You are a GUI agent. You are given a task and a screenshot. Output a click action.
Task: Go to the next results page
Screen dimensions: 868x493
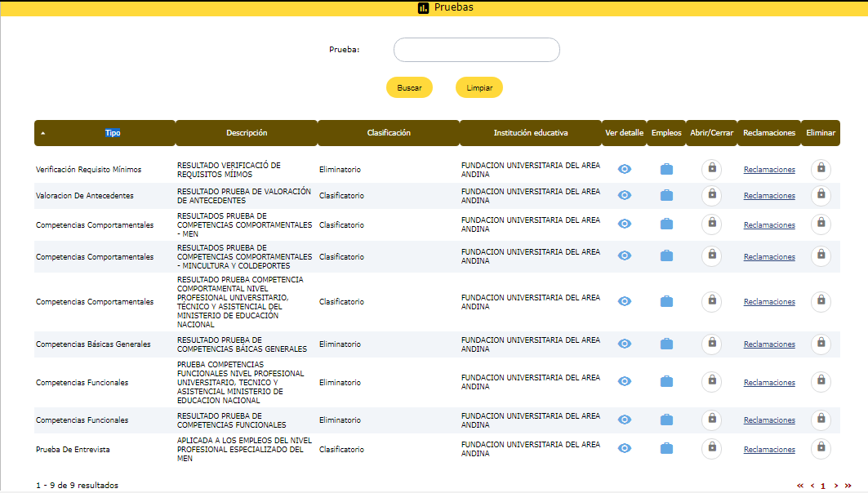[x=836, y=486]
